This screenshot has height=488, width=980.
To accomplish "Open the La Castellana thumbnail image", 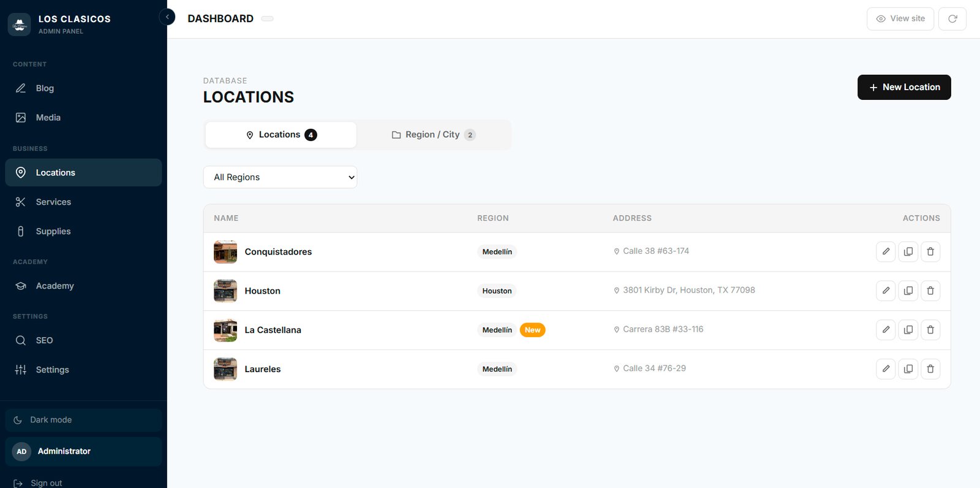I will tap(225, 330).
